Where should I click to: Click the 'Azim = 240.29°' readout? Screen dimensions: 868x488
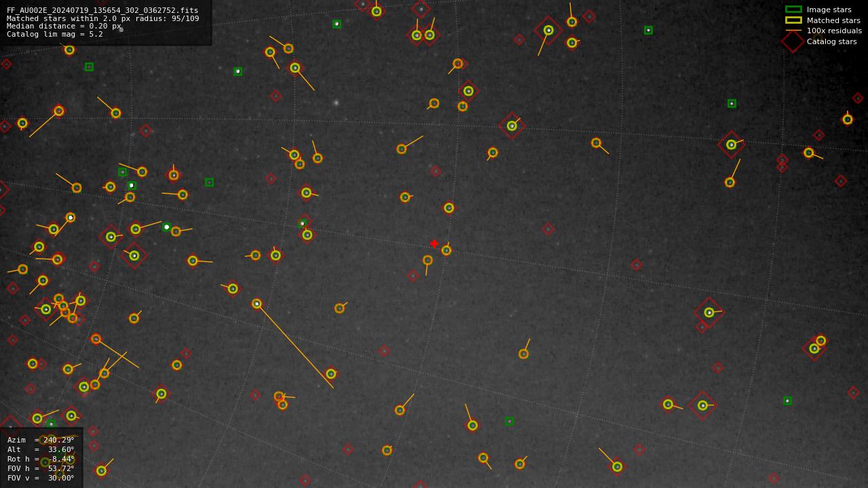click(41, 440)
